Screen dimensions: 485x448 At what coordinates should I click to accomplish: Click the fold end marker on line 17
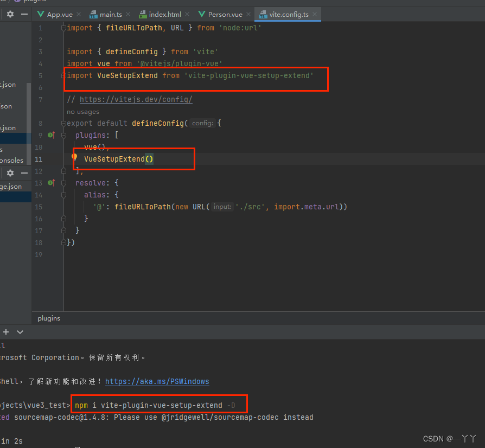63,231
